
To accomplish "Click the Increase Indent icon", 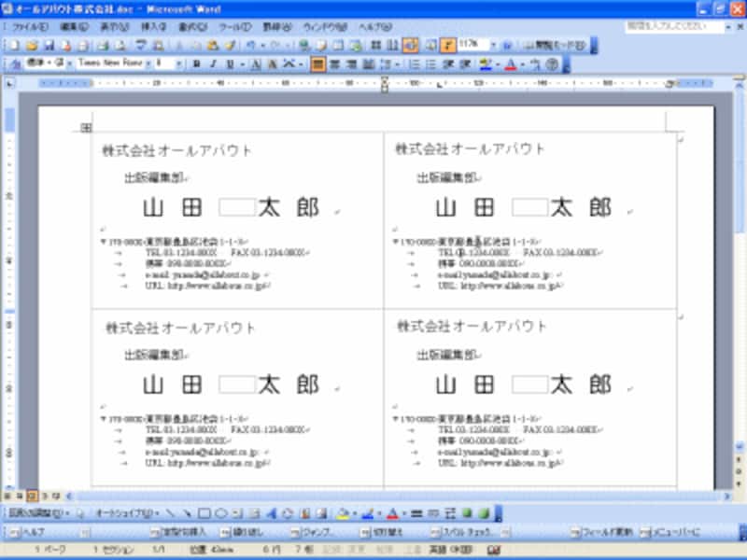I will tap(465, 63).
